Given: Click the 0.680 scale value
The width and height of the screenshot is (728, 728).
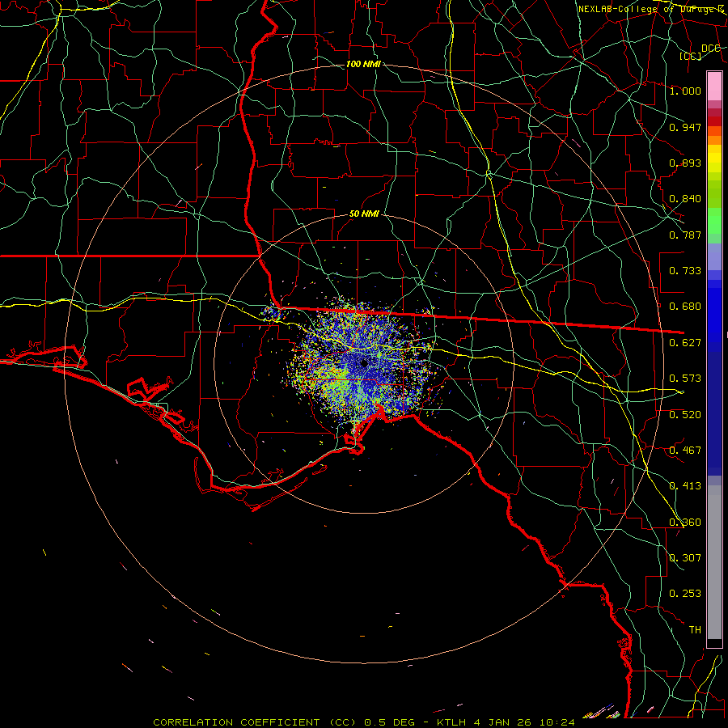Looking at the screenshot, I should coord(685,307).
